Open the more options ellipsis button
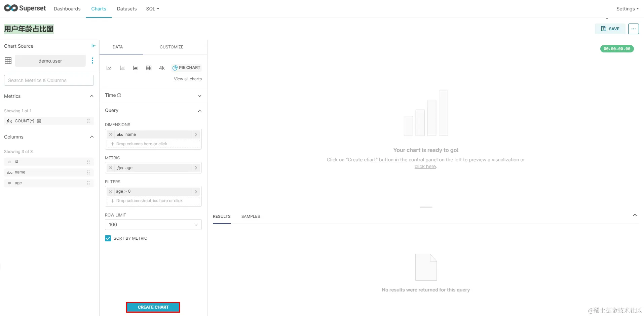Screen dimensions: 644x316 click(634, 29)
